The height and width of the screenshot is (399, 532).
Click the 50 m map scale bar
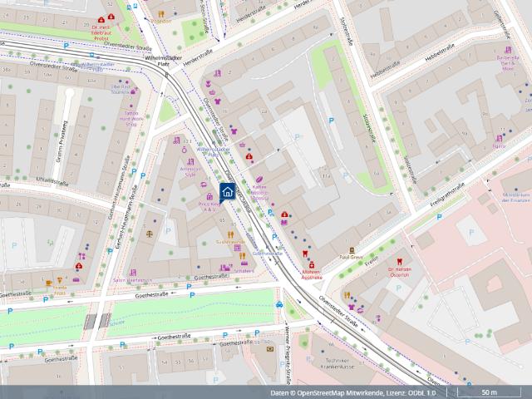[489, 392]
